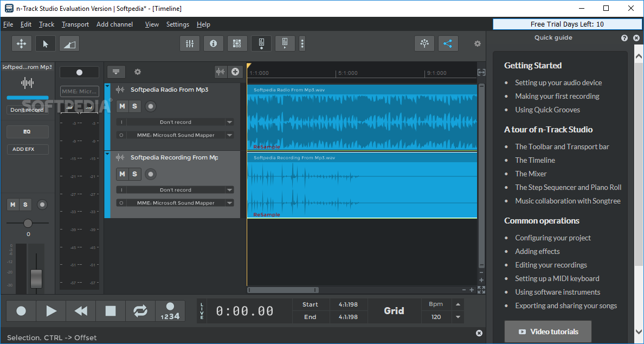
Task: Click the fullscreen expand icon below the timeline
Action: (481, 290)
